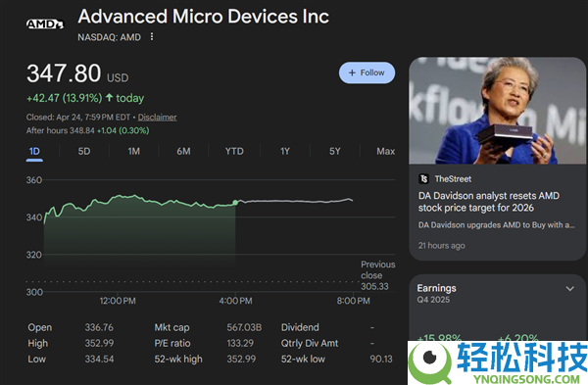Expand the Earnings Q4 2025 chevron
588x385 pixels.
pos(570,289)
